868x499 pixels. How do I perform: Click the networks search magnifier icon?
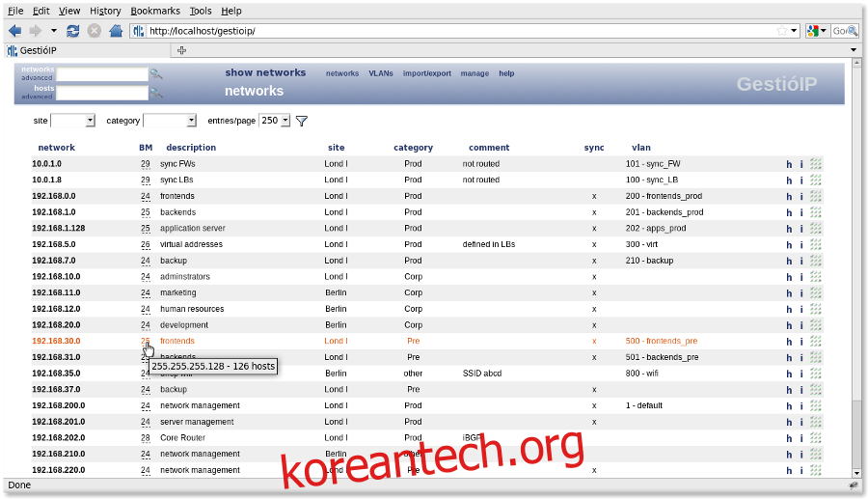coord(156,73)
